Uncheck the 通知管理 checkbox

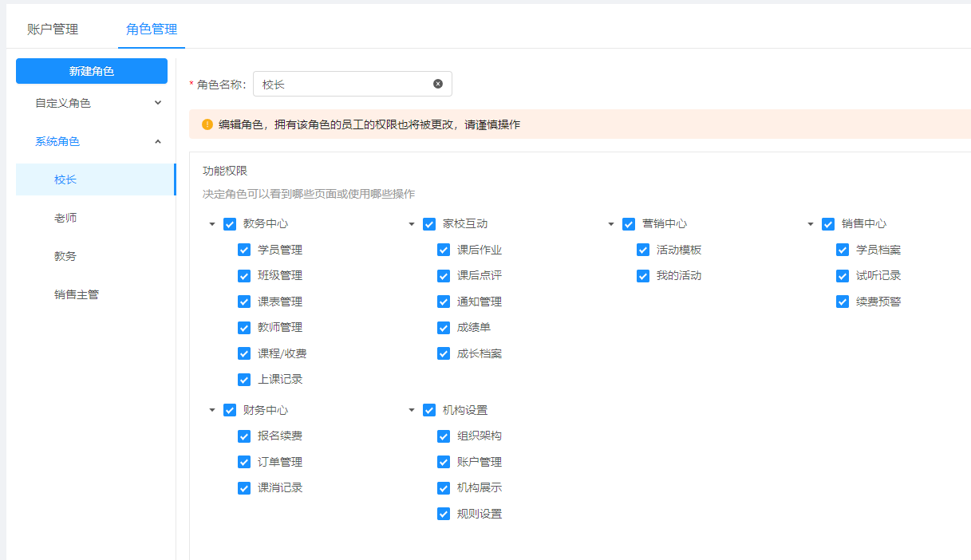(x=444, y=302)
